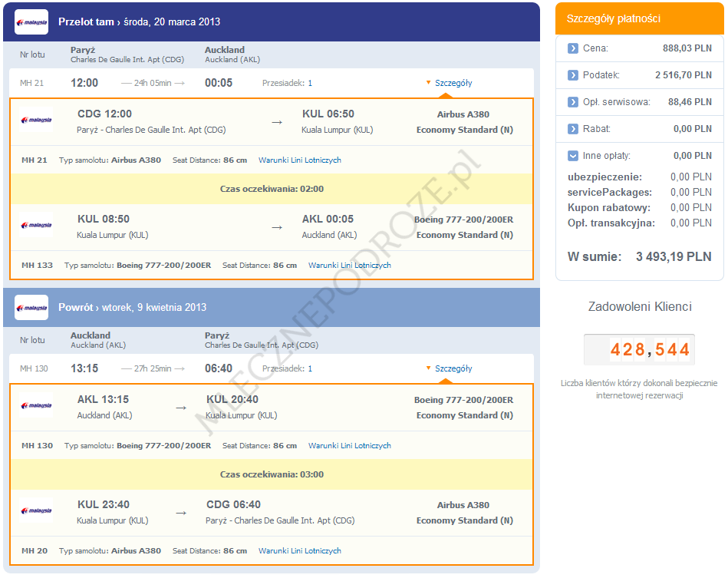Click the satisfied customers counter 428,544
Screen dimensions: 728x578
[639, 350]
